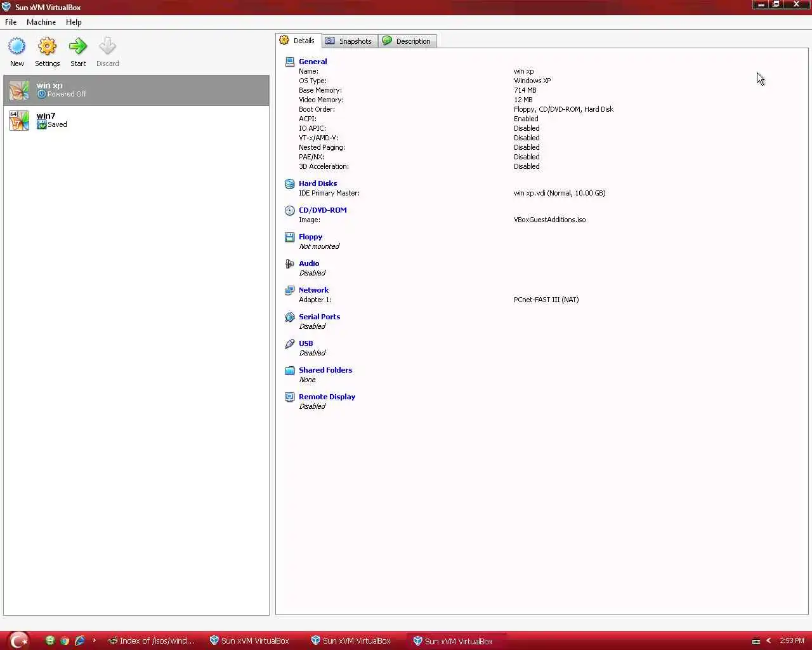Click the Saved state icon under win7
This screenshot has width=812, height=650.
pos(42,125)
